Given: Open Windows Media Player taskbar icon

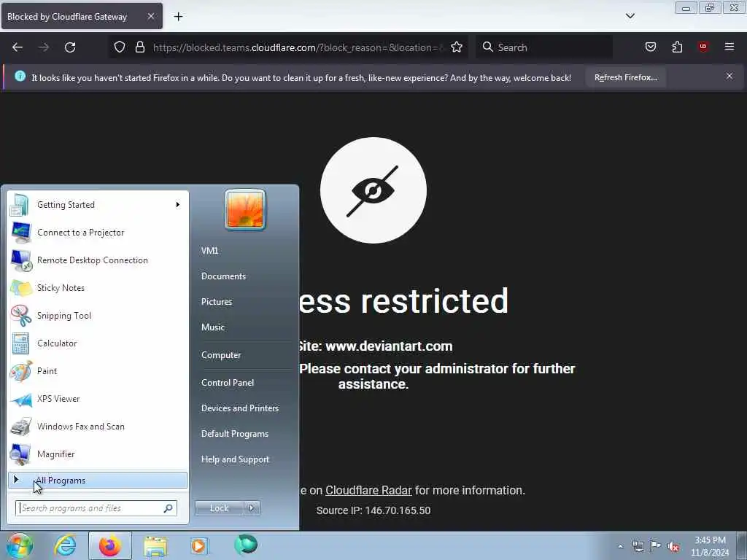Looking at the screenshot, I should (x=199, y=546).
